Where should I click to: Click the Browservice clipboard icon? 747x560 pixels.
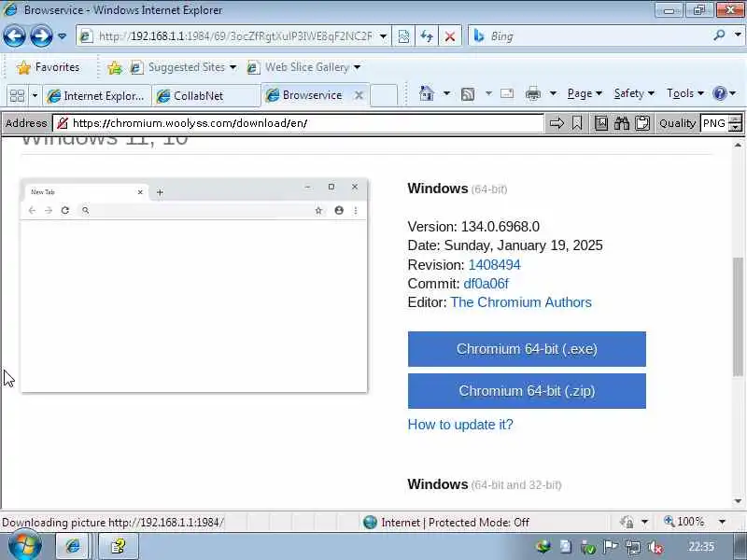pyautogui.click(x=642, y=123)
